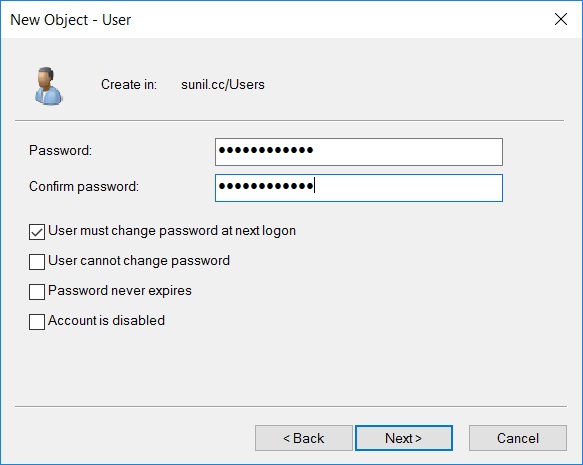This screenshot has height=465, width=583.
Task: Click the 'Password never expires' label text
Action: [x=120, y=291]
